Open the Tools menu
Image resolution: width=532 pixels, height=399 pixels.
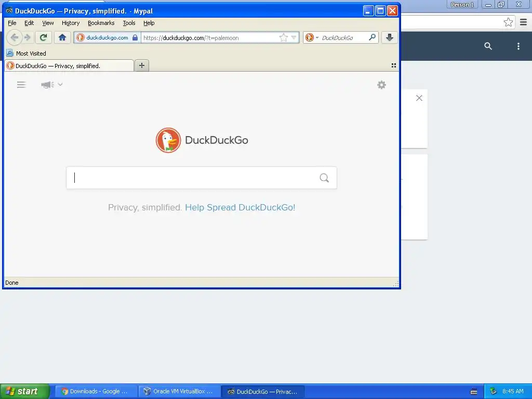pos(129,23)
